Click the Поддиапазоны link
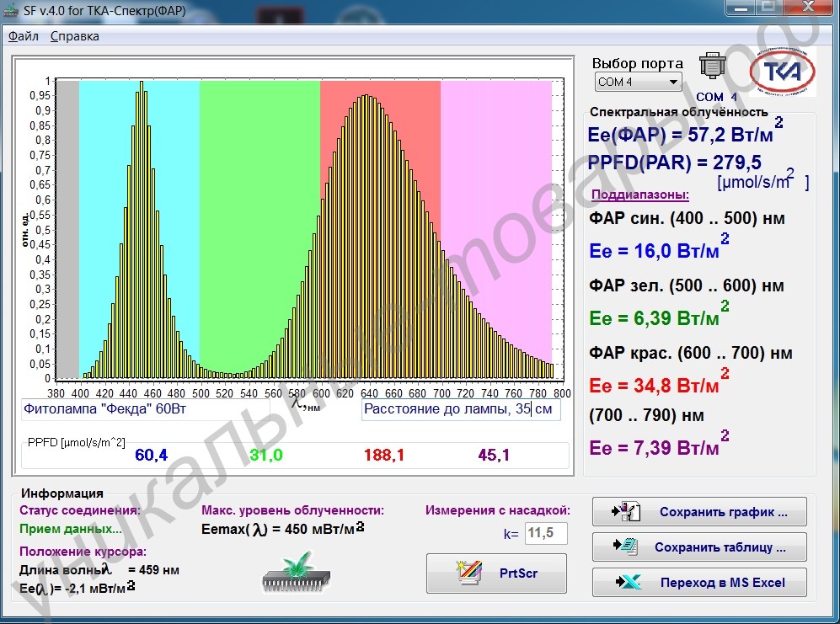The image size is (840, 624). pyautogui.click(x=640, y=195)
